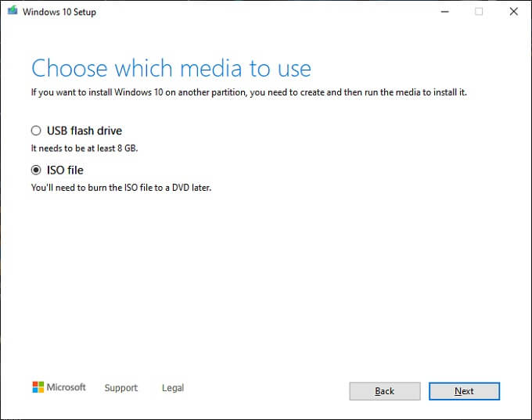Choose the ISO file radio button

36,171
